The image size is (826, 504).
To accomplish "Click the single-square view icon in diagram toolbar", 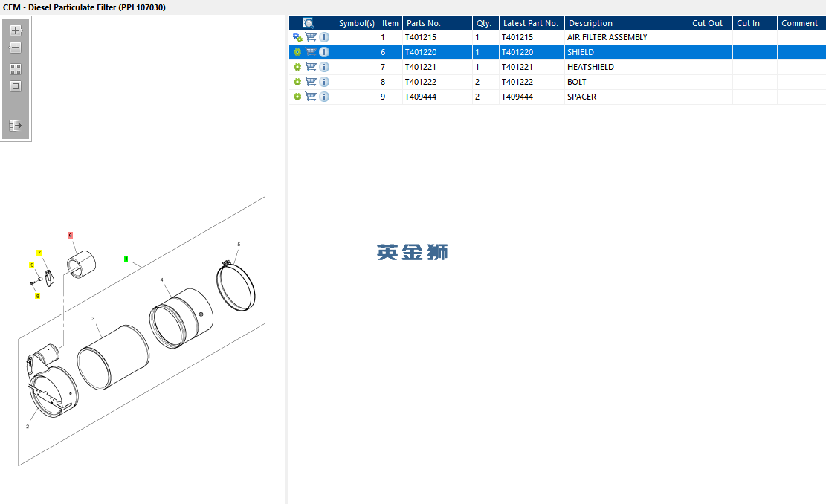I will point(16,86).
